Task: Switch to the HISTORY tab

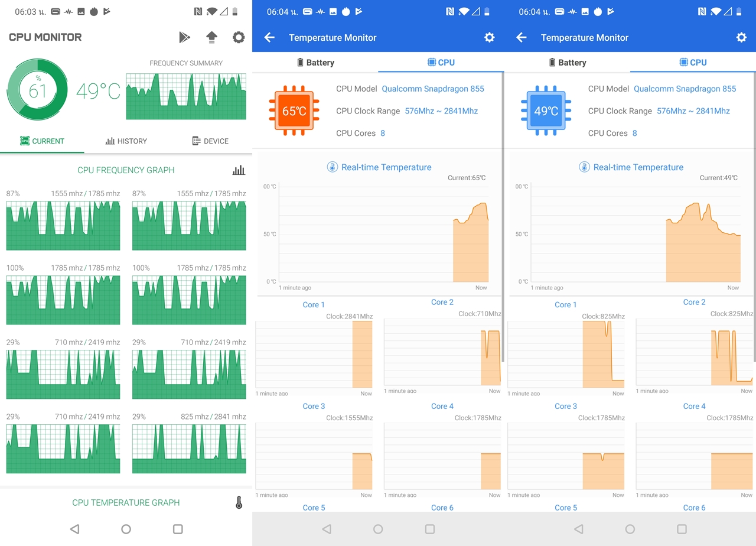Action: (x=126, y=141)
